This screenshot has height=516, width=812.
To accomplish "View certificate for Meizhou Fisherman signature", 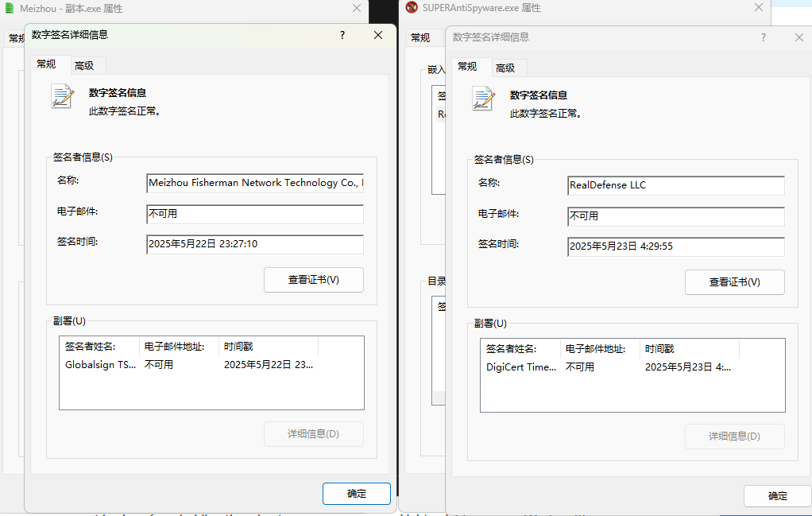I will tap(314, 280).
